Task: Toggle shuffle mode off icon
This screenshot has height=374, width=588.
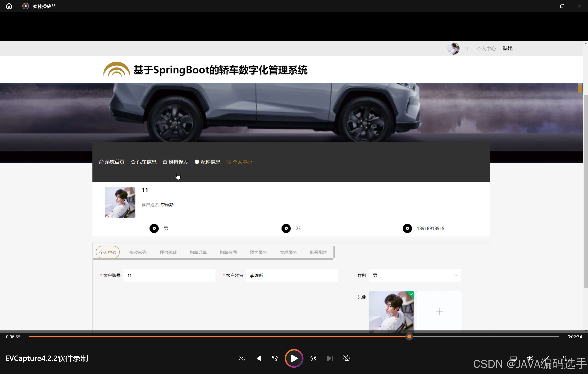Action: coord(241,358)
